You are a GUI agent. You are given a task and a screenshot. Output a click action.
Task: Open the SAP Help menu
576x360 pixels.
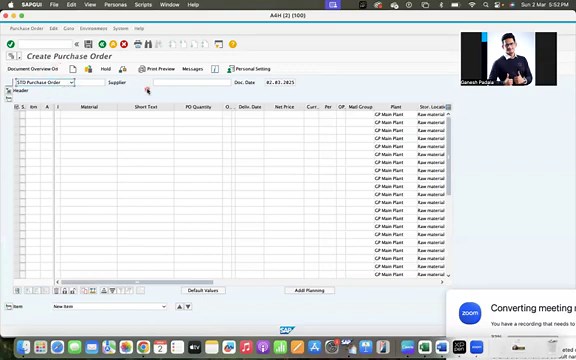point(139,28)
